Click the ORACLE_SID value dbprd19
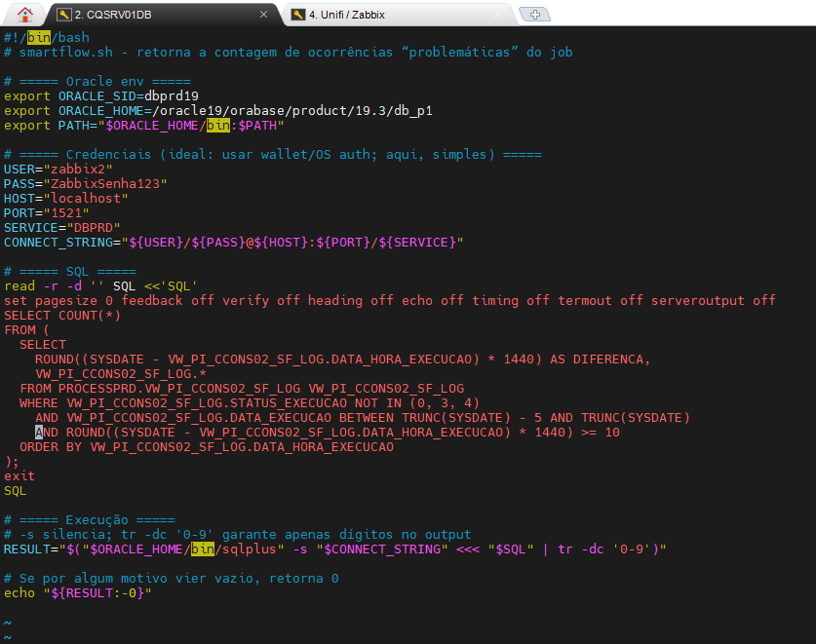 point(171,96)
